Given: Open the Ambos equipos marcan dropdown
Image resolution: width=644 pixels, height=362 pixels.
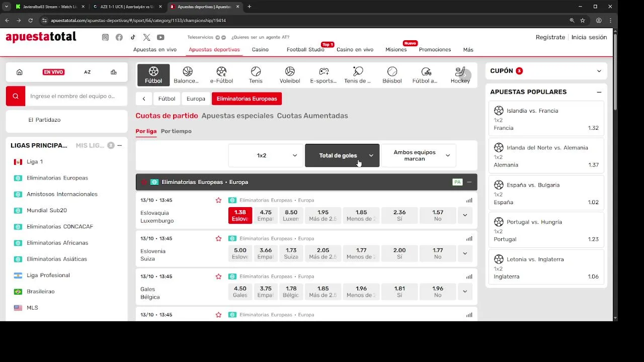Looking at the screenshot, I should (x=419, y=156).
